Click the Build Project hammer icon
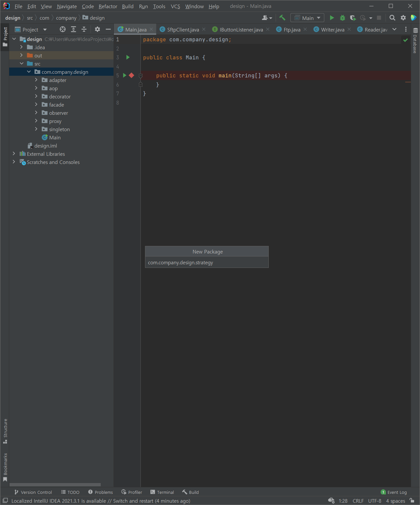The image size is (420, 505). (282, 18)
